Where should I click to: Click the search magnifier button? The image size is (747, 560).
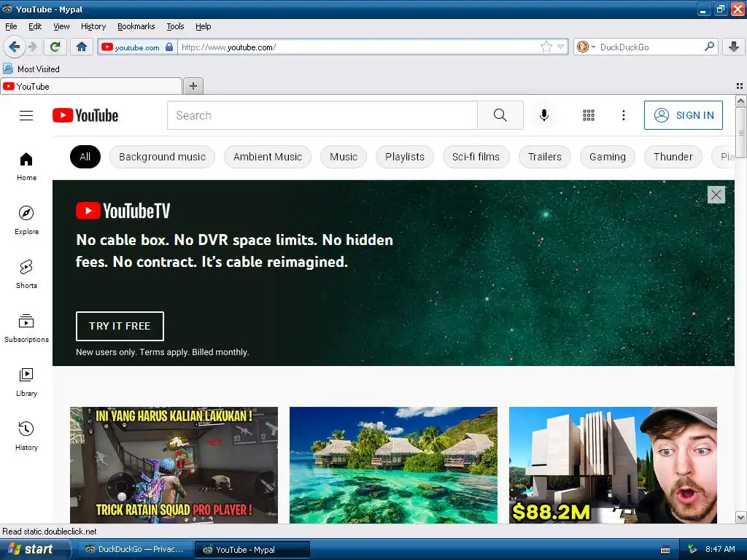click(x=500, y=115)
